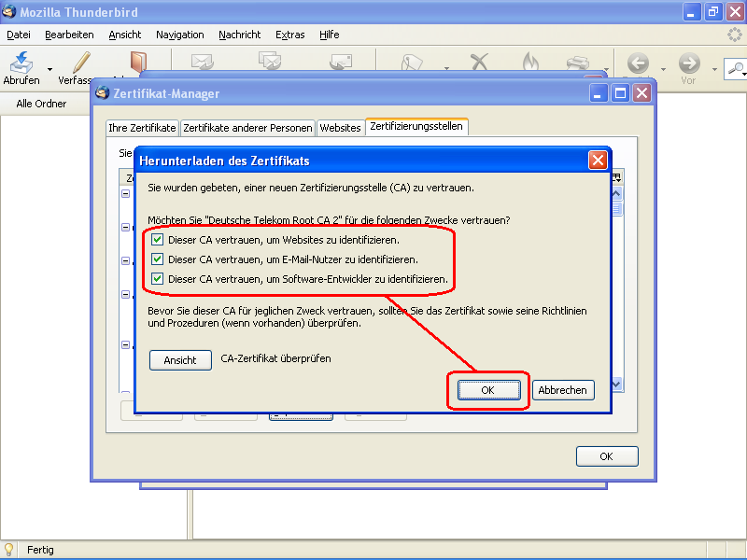Click the delete X toolbar icon

coord(479,63)
